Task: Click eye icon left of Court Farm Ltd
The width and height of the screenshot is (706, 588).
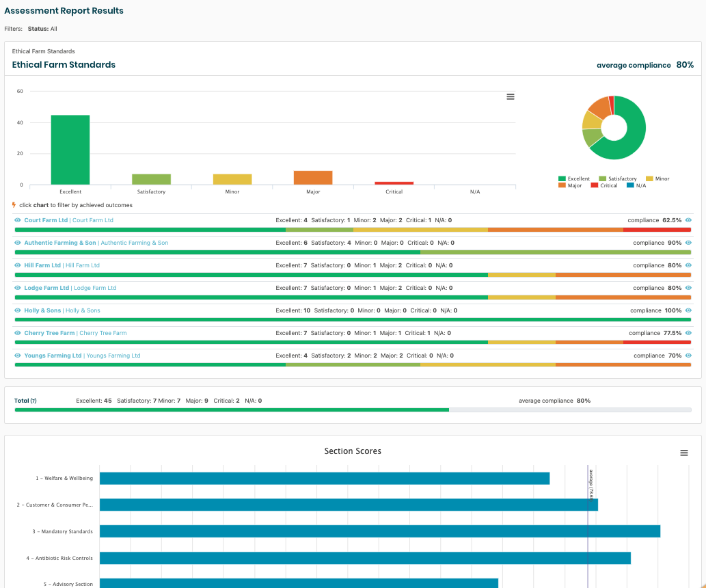Action: [18, 220]
